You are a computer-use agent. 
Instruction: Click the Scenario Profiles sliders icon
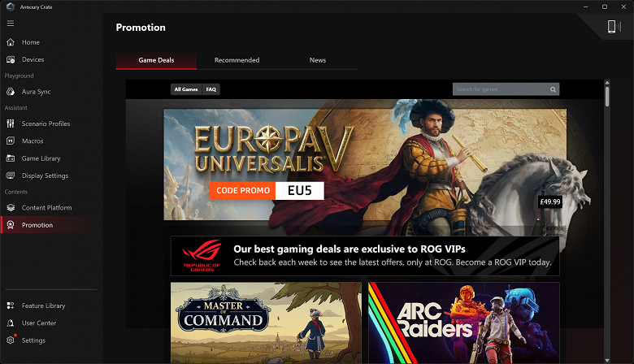tap(11, 123)
